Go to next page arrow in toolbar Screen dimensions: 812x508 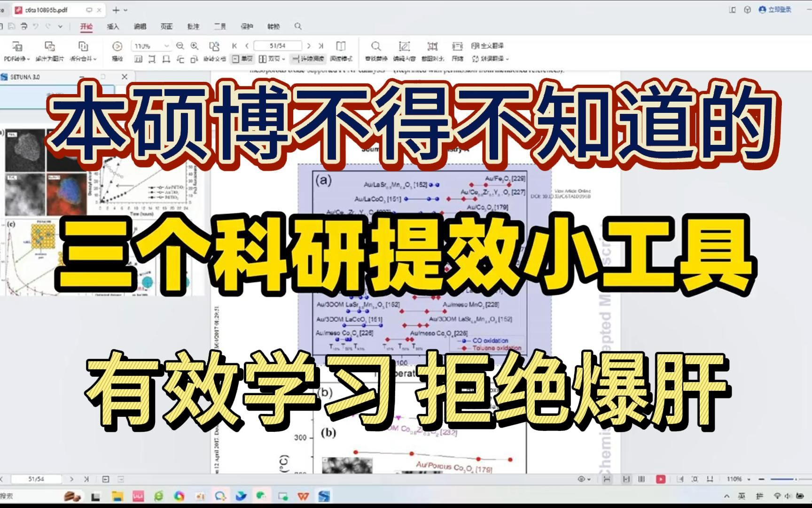coord(309,46)
